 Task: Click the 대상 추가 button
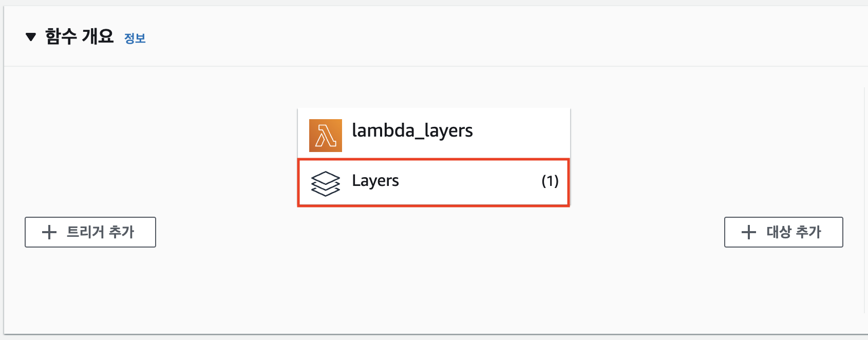pyautogui.click(x=783, y=232)
